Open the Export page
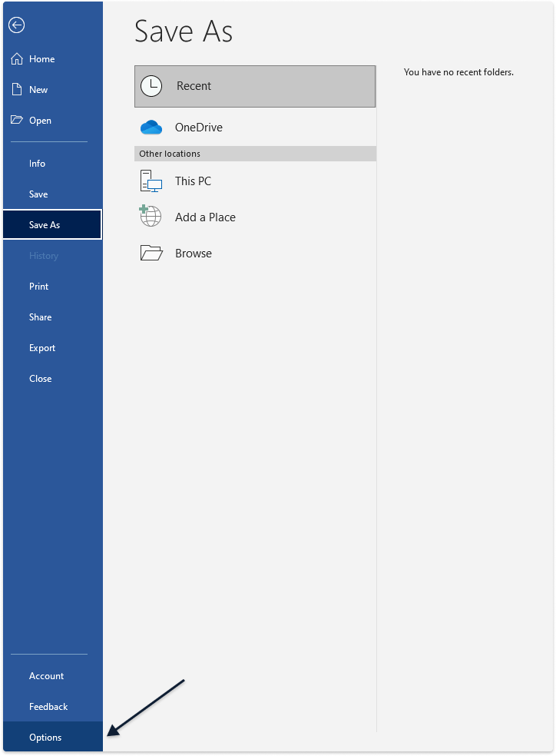 (x=42, y=348)
